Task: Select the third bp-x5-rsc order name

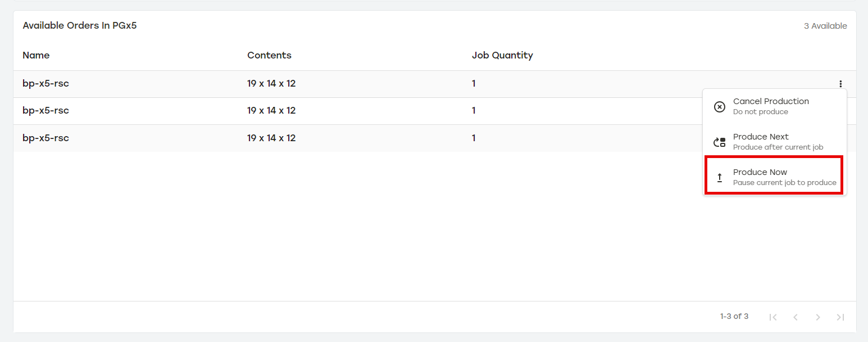Action: point(46,138)
